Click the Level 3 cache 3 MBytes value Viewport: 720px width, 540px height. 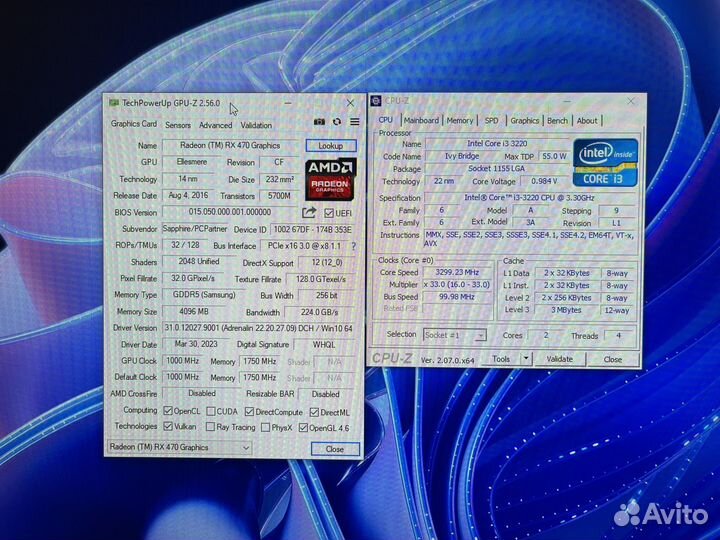(x=566, y=310)
